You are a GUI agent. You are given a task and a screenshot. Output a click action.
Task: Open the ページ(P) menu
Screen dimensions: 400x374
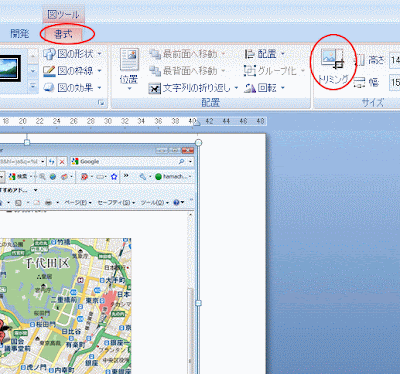78,202
